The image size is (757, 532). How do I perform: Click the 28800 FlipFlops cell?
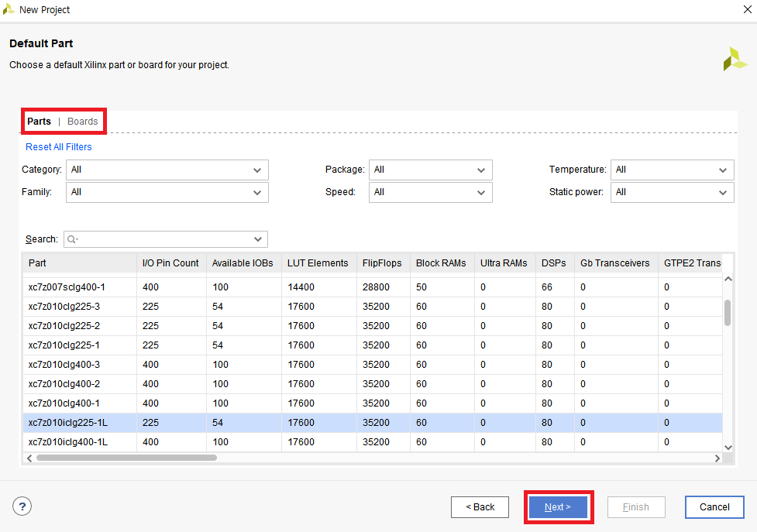(x=384, y=287)
